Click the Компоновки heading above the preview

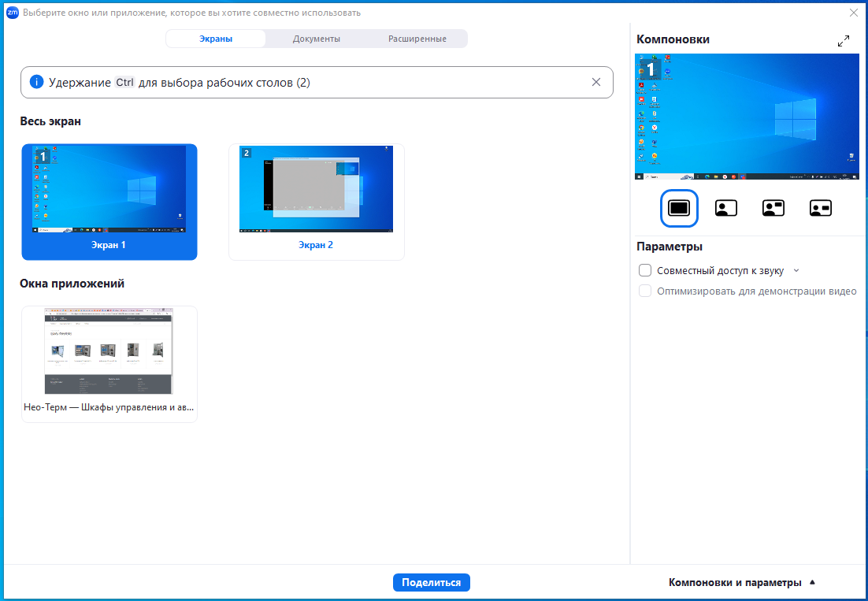coord(673,39)
